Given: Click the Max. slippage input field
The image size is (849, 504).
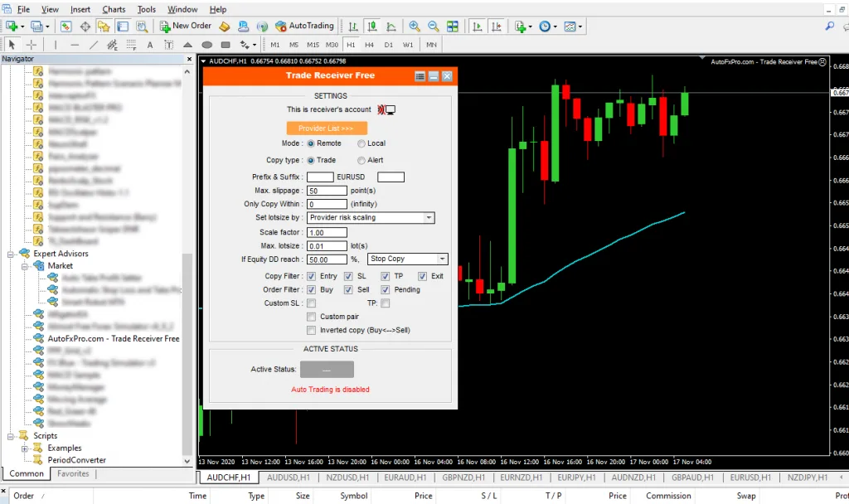Looking at the screenshot, I should (327, 191).
